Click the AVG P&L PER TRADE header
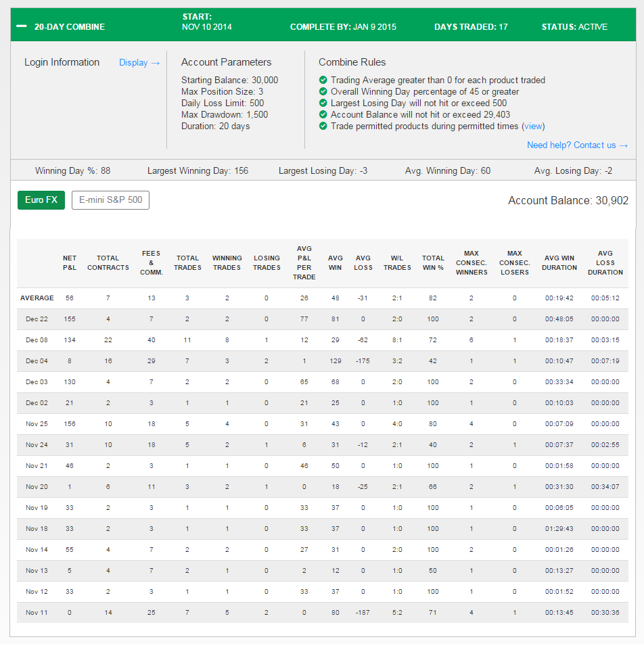 pos(304,263)
